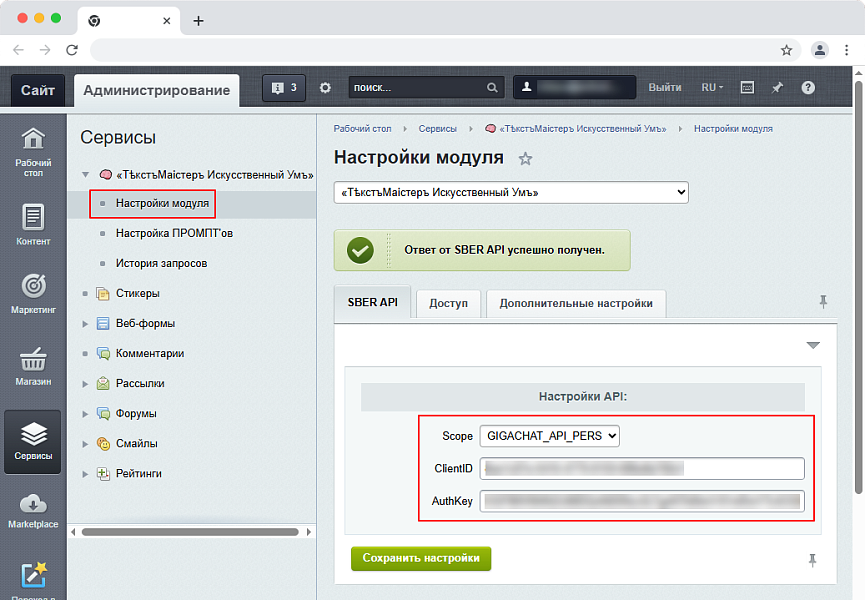Open the help question-mark icon
The height and width of the screenshot is (600, 865).
coord(808,88)
